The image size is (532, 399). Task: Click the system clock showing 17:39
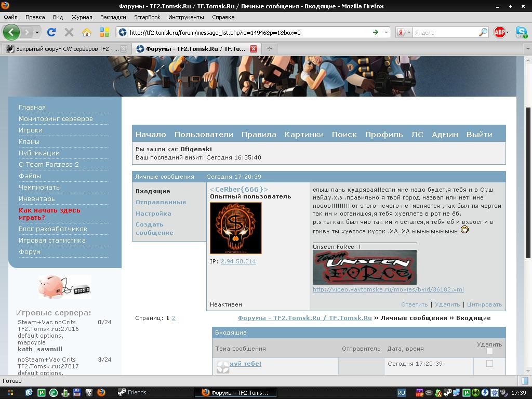[x=519, y=393]
